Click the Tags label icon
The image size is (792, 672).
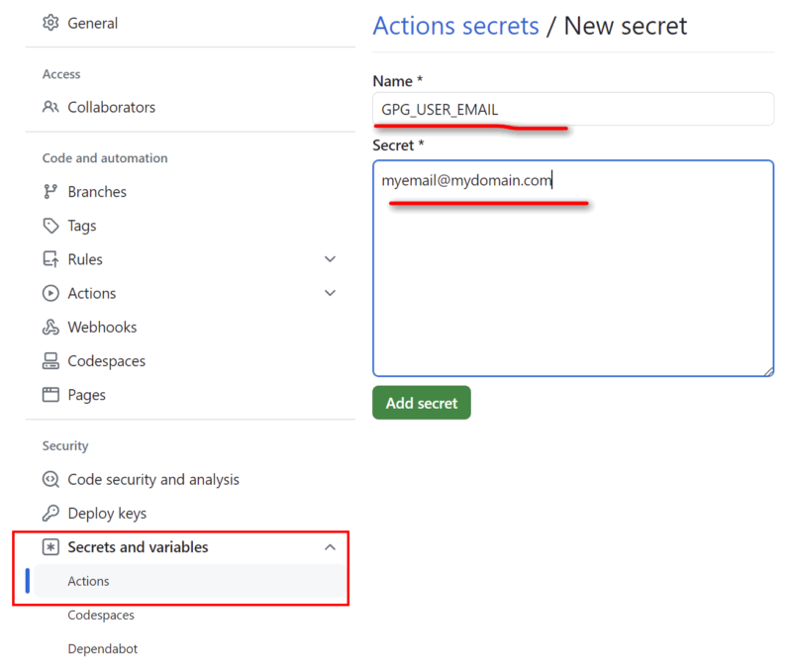(x=51, y=225)
